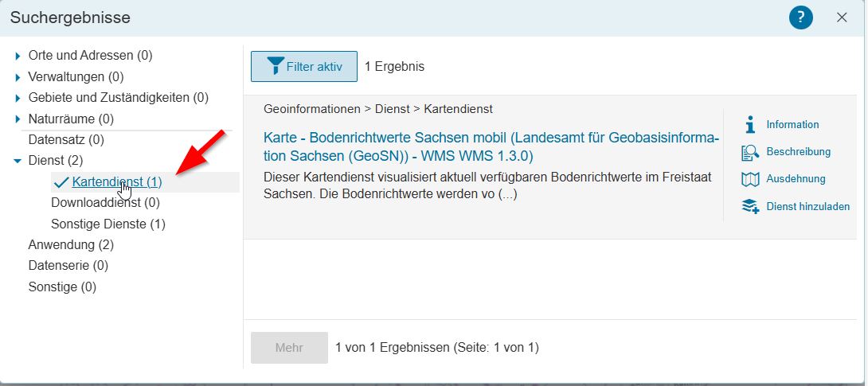The image size is (868, 386).
Task: Expand Gebiete und Zuständigkeiten node
Action: (18, 98)
